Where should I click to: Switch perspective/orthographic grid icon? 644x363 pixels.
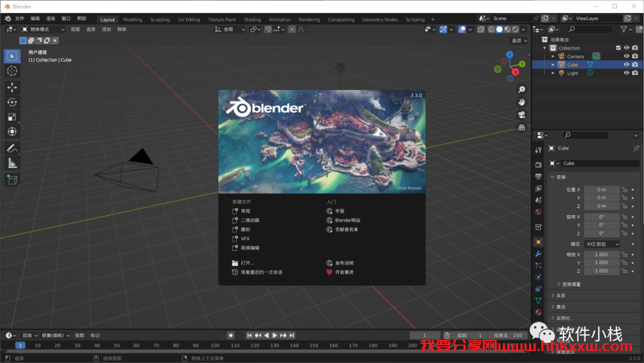[x=522, y=128]
